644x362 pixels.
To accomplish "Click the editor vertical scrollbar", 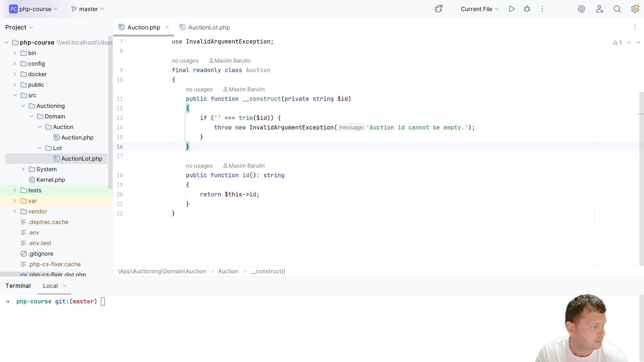I will 641,179.
